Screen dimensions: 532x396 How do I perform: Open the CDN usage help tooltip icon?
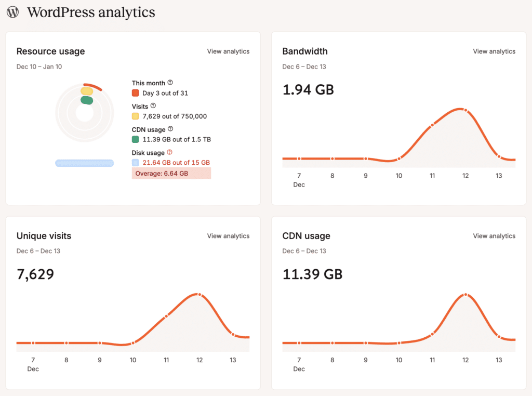pyautogui.click(x=169, y=128)
